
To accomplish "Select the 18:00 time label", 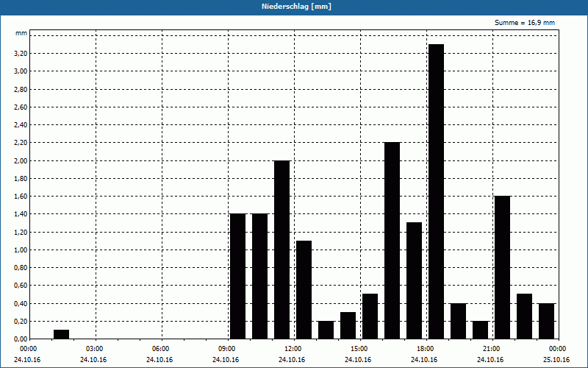I will pos(426,349).
